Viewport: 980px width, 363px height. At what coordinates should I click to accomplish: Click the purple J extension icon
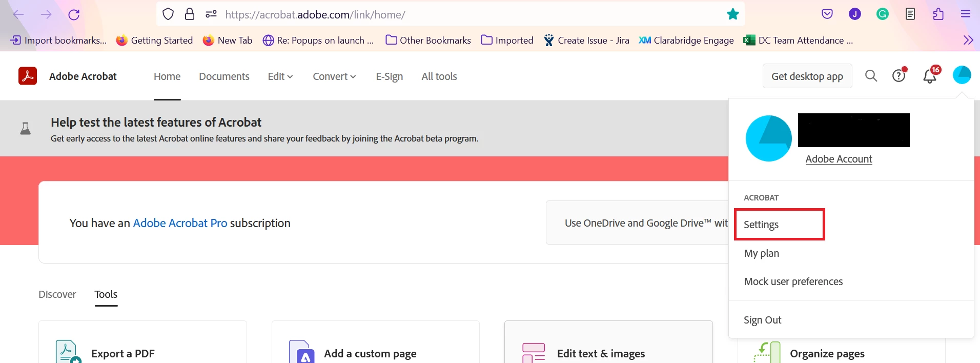pyautogui.click(x=855, y=14)
